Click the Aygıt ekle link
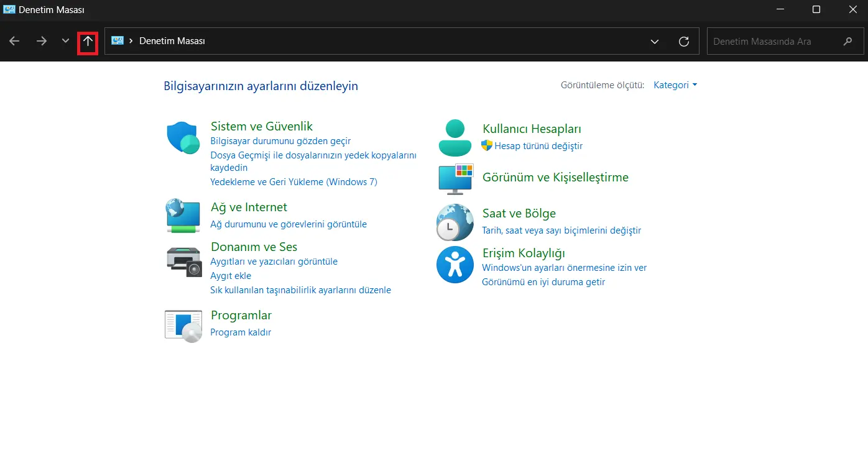868x456 pixels. tap(231, 276)
